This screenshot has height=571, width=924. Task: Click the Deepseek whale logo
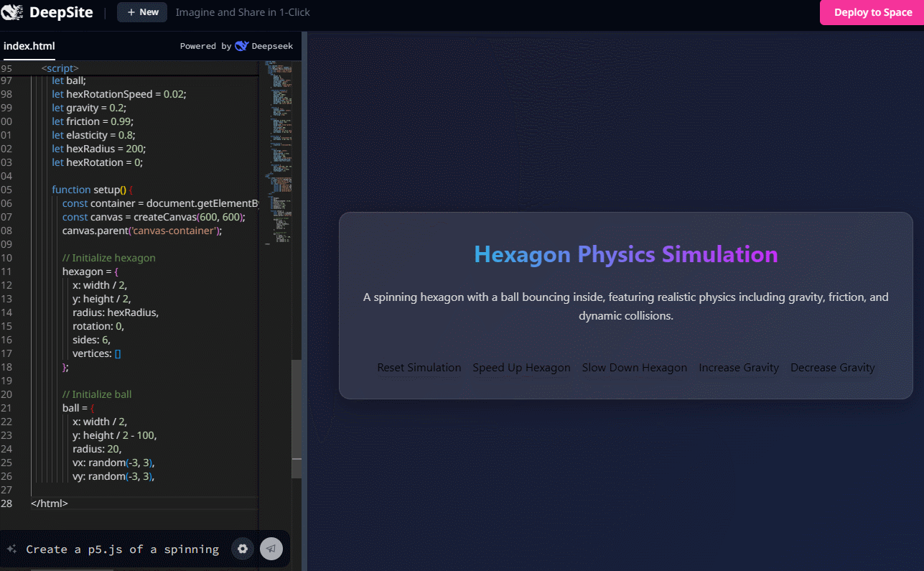pos(242,46)
